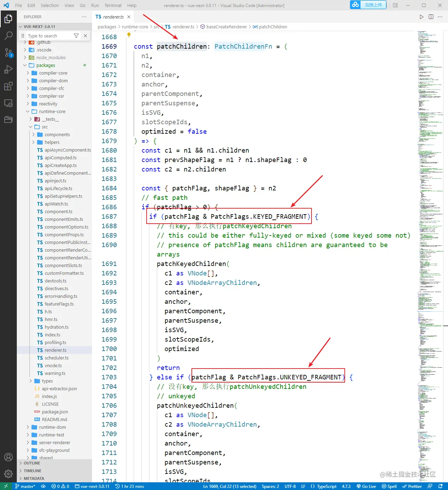Open the Extensions view
The height and width of the screenshot is (490, 448).
point(8,86)
